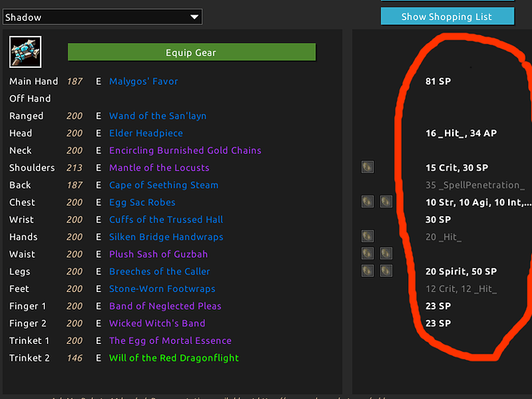
Task: Select Cuffs of the Trussed Hall
Action: pyautogui.click(x=166, y=219)
